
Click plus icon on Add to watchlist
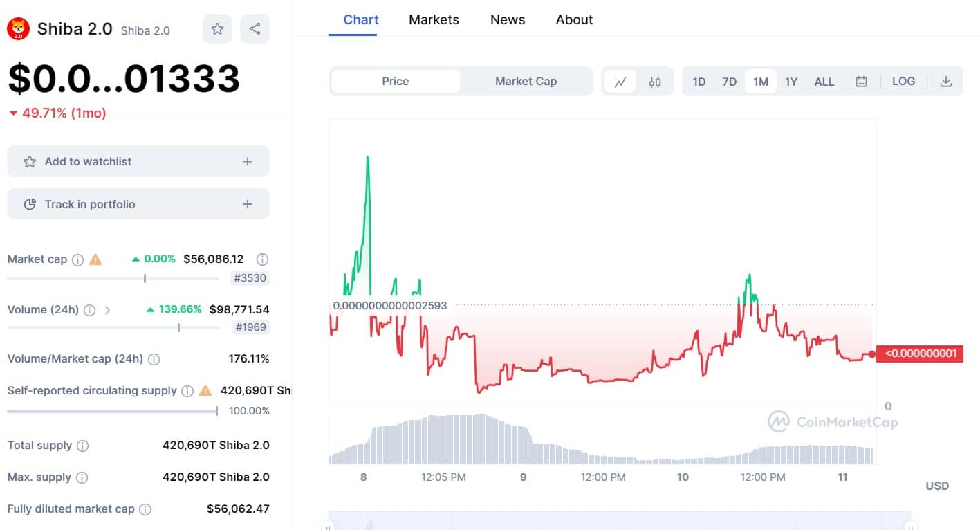pos(248,161)
